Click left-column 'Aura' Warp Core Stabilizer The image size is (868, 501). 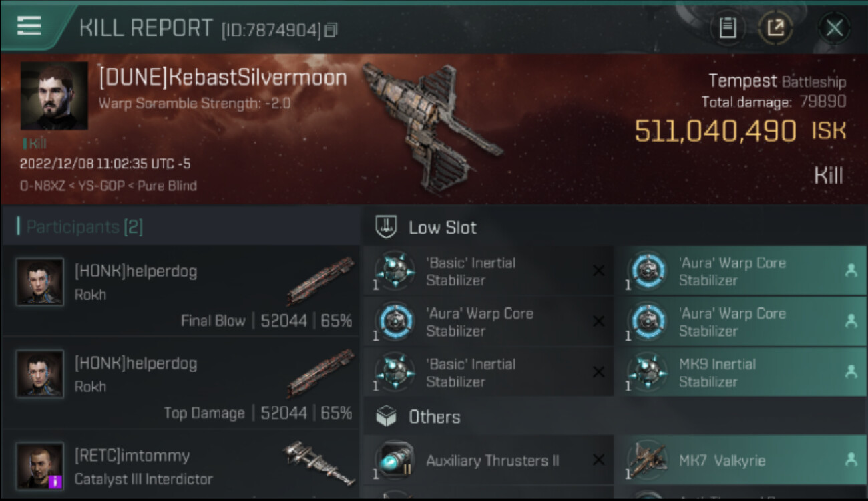[488, 322]
